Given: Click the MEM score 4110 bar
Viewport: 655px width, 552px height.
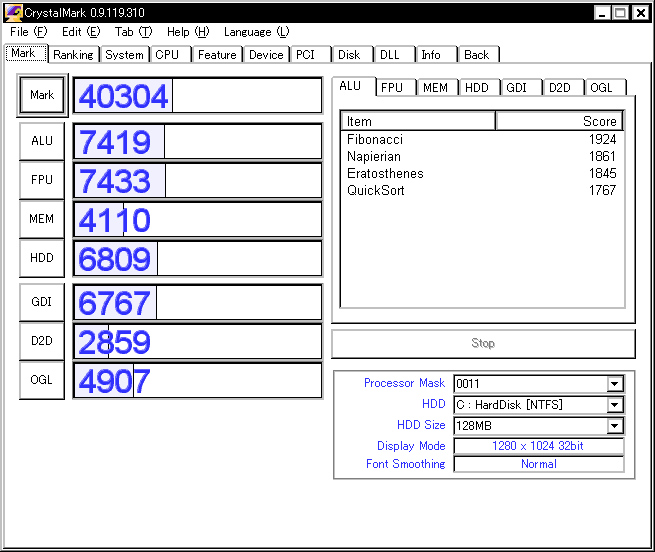Looking at the screenshot, I should click(198, 219).
